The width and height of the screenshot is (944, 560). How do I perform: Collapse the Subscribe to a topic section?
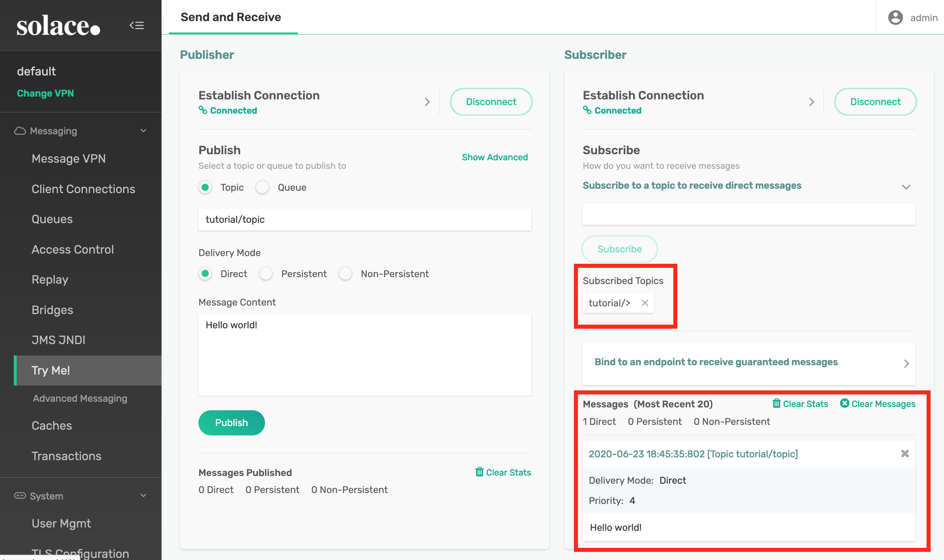point(906,187)
